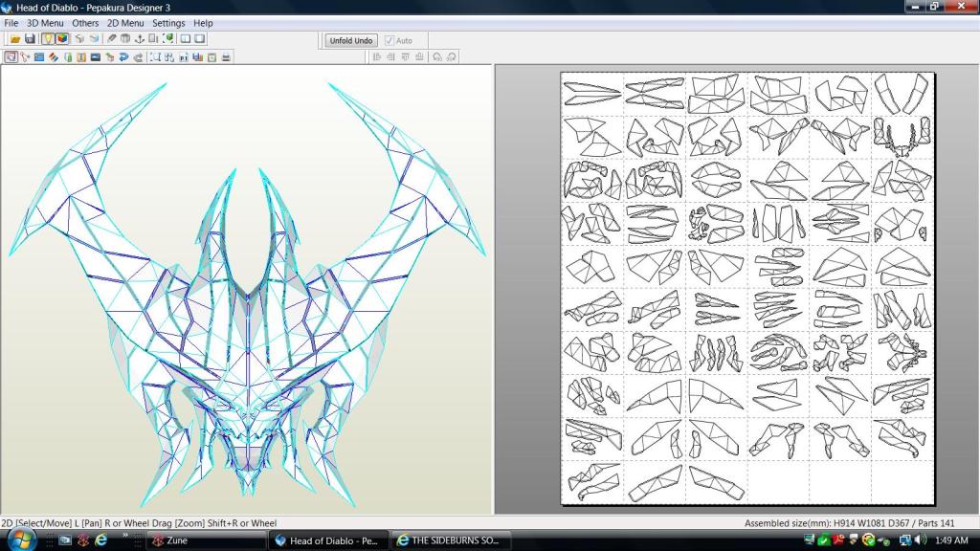The image size is (980, 551).
Task: Click Head of Diablo taskbar button
Action: coord(329,540)
